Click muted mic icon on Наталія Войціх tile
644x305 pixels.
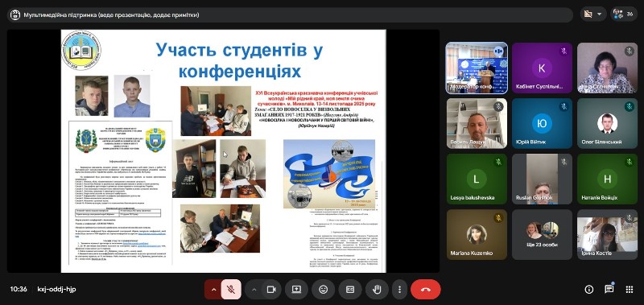pos(630,162)
